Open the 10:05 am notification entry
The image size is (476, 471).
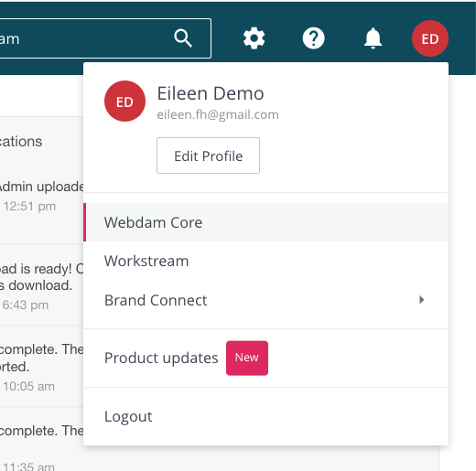point(41,367)
